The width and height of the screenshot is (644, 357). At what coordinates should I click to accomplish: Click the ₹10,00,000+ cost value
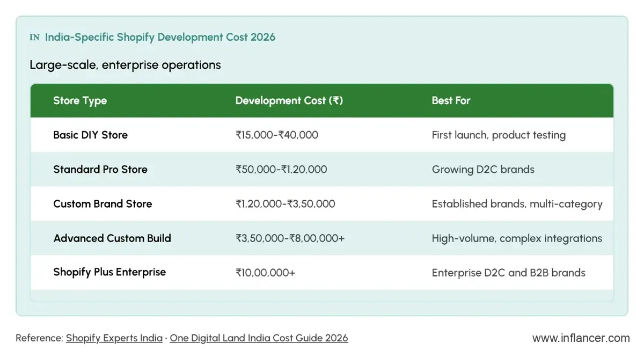tap(266, 272)
